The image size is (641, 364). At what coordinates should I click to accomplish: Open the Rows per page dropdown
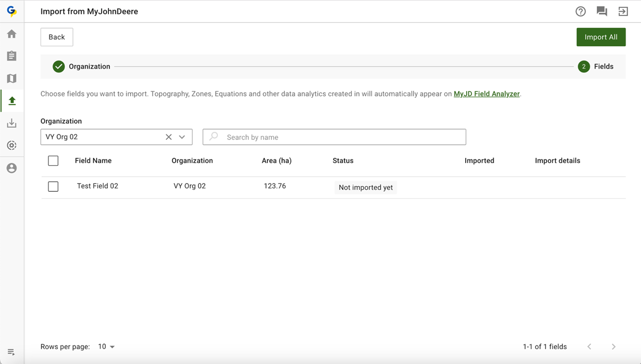click(x=106, y=346)
